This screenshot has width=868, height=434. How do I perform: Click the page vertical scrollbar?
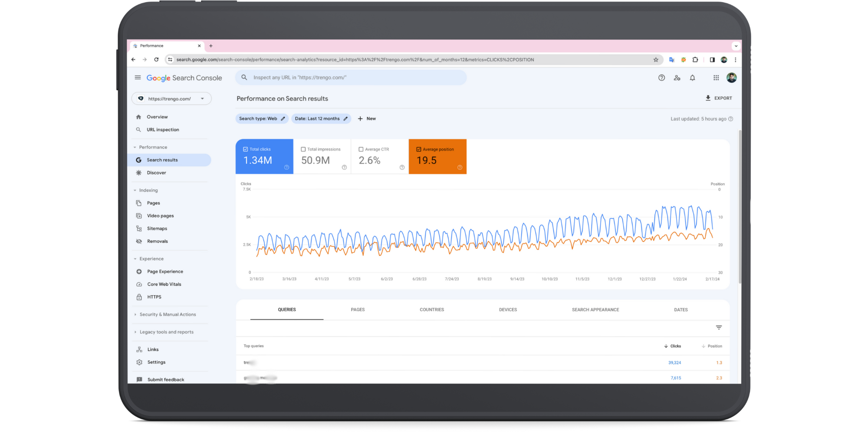pos(740,206)
